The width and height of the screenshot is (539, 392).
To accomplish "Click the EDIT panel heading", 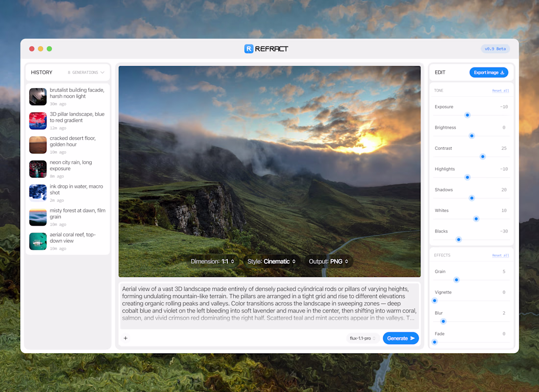I will (x=440, y=72).
